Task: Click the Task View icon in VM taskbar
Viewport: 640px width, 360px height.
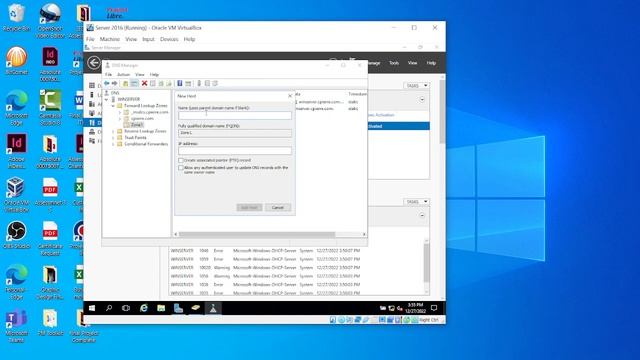Action: [x=126, y=308]
